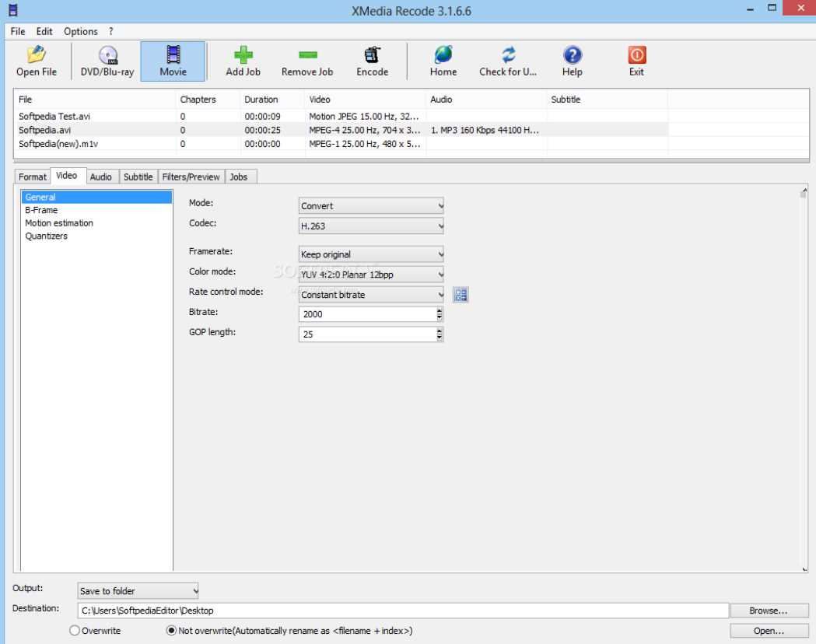This screenshot has width=816, height=644.
Task: Add Job using the green plus icon
Action: pyautogui.click(x=243, y=61)
